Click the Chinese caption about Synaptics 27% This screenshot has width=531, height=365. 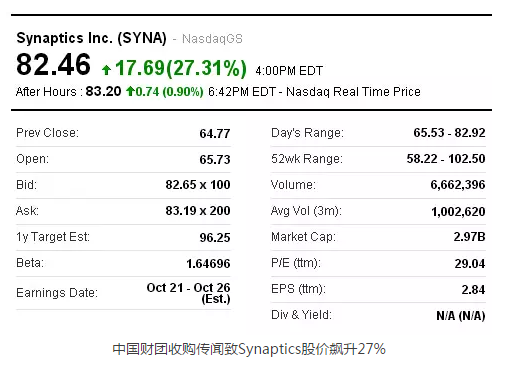pyautogui.click(x=249, y=349)
